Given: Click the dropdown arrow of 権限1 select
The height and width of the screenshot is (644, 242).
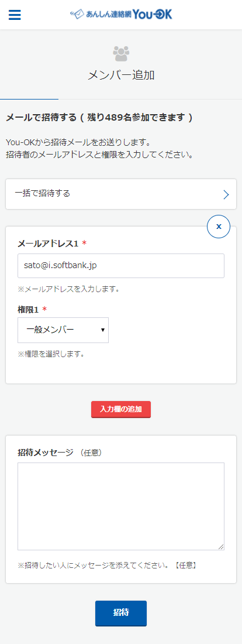Looking at the screenshot, I should click(102, 330).
